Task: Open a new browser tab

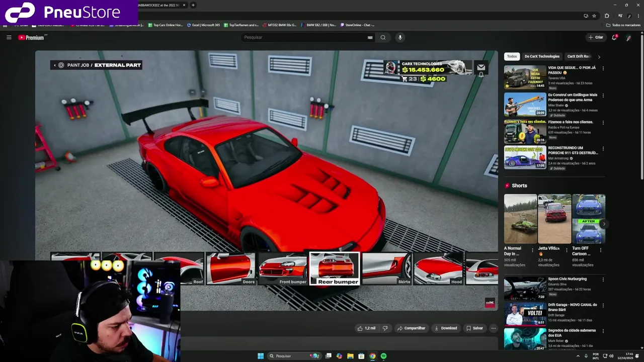Action: click(193, 5)
